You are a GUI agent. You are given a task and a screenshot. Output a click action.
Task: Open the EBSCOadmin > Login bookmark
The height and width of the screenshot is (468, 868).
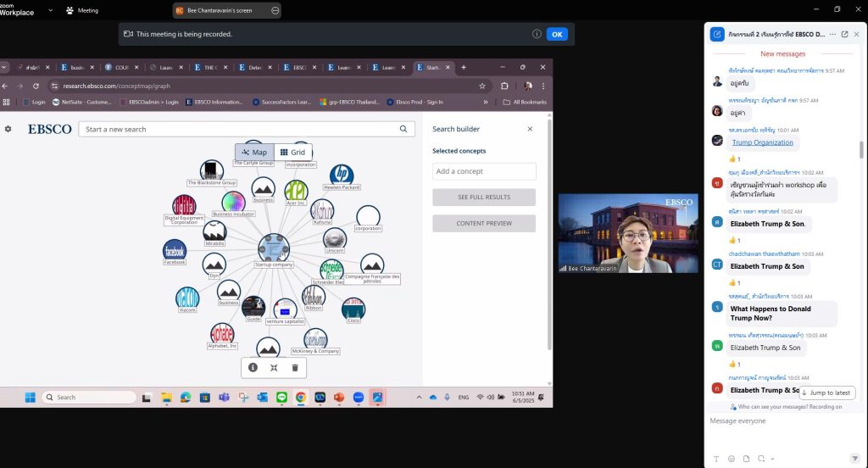[x=149, y=102]
